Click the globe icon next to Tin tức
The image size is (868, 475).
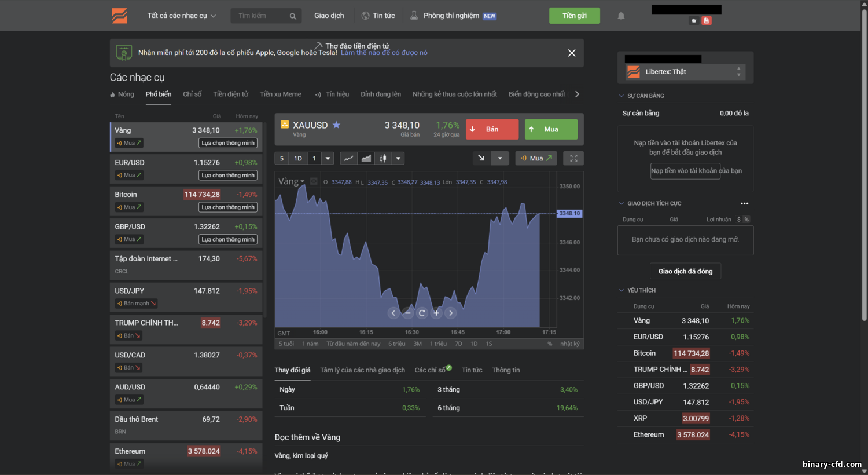tap(365, 15)
